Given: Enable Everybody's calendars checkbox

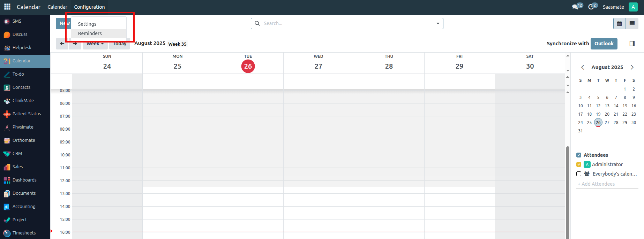Looking at the screenshot, I should [x=579, y=174].
